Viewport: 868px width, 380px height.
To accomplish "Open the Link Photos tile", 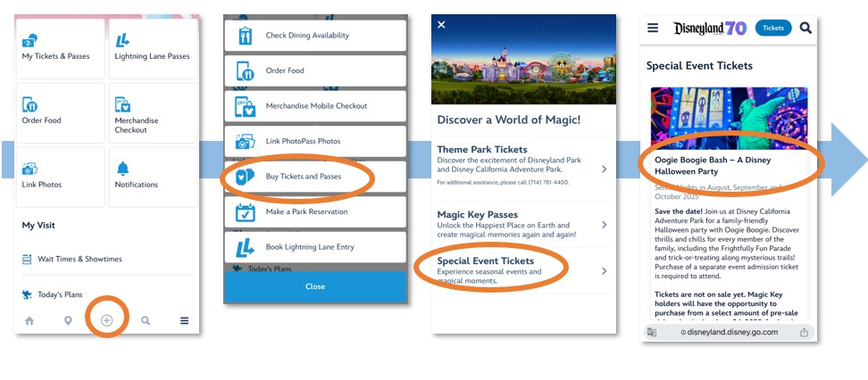I will click(60, 177).
